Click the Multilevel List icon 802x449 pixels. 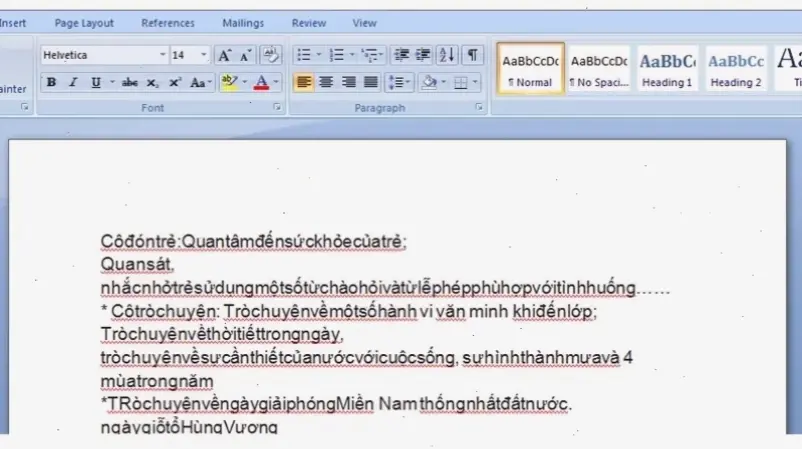pyautogui.click(x=371, y=55)
